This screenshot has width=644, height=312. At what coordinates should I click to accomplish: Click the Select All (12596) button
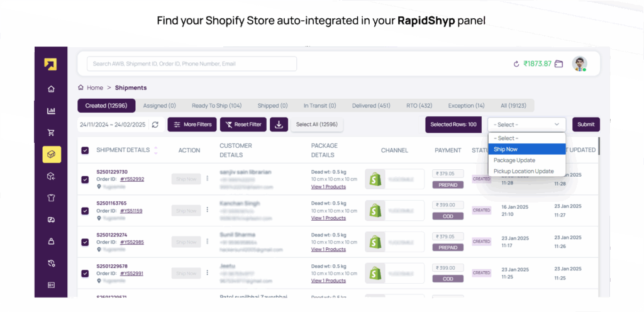[317, 125]
